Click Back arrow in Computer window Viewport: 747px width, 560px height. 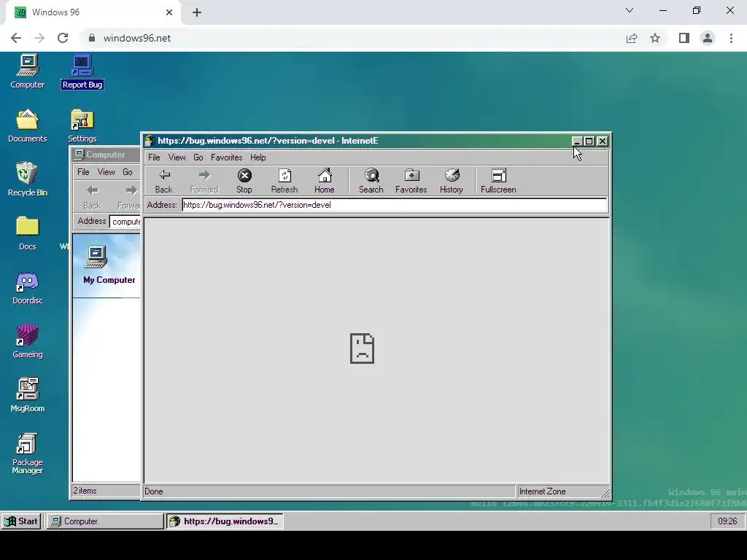pos(92,197)
